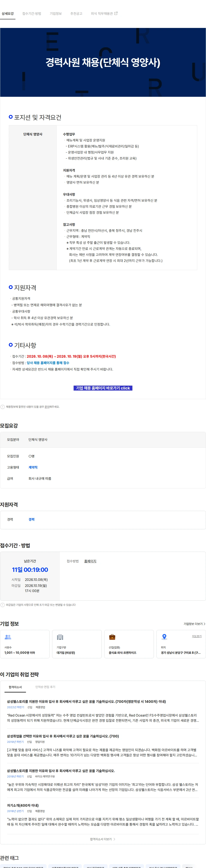Click the 경력사원 채용(단체식 영양사) banner image
Screen dimensions: 206x868
103,62
